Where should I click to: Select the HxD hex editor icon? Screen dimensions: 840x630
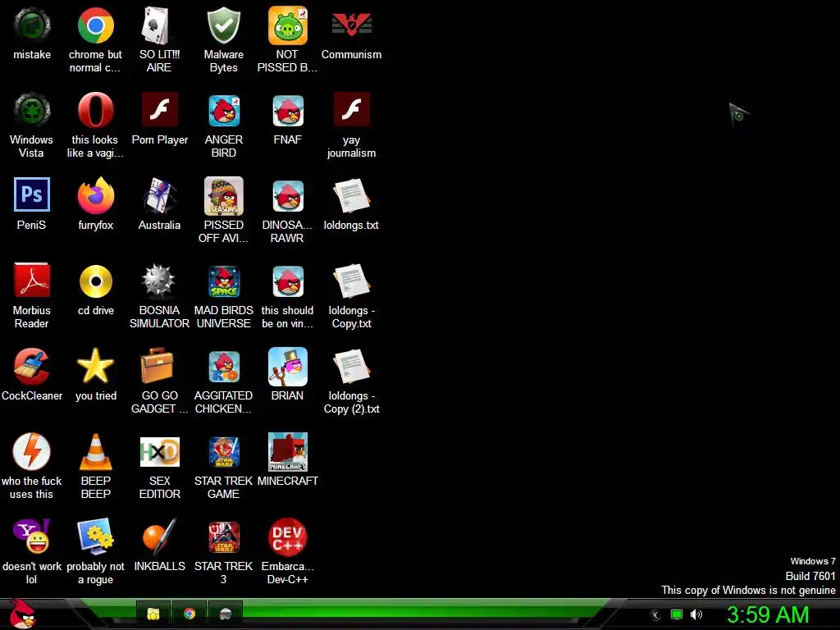(x=160, y=452)
